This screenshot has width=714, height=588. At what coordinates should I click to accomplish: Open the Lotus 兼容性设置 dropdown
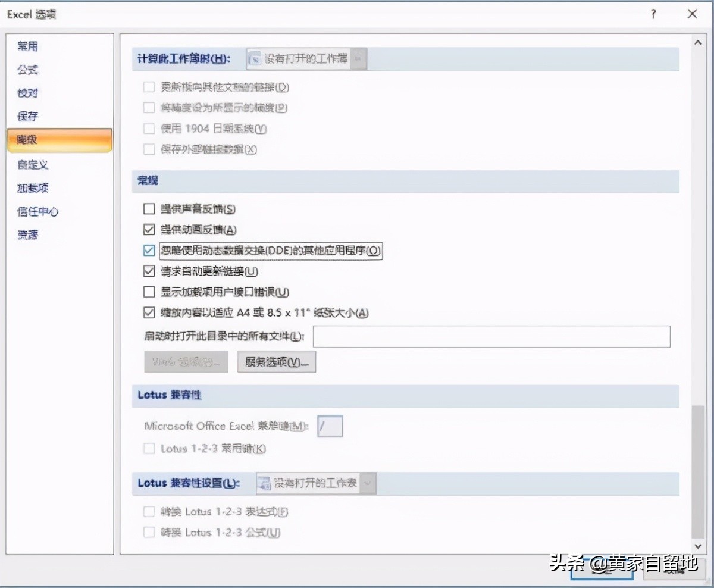tap(368, 483)
